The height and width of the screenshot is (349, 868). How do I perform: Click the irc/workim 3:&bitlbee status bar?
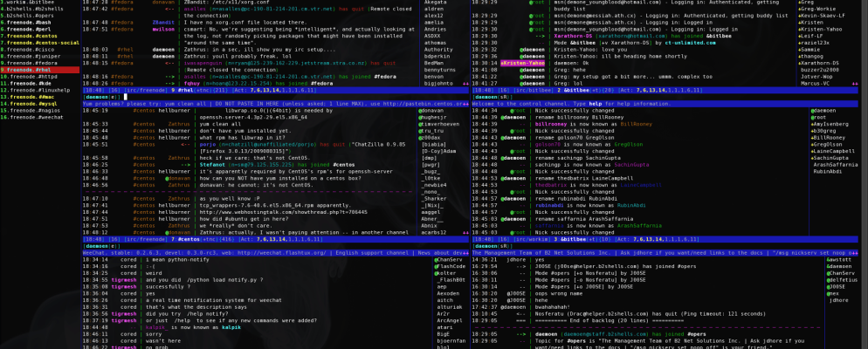(665, 239)
